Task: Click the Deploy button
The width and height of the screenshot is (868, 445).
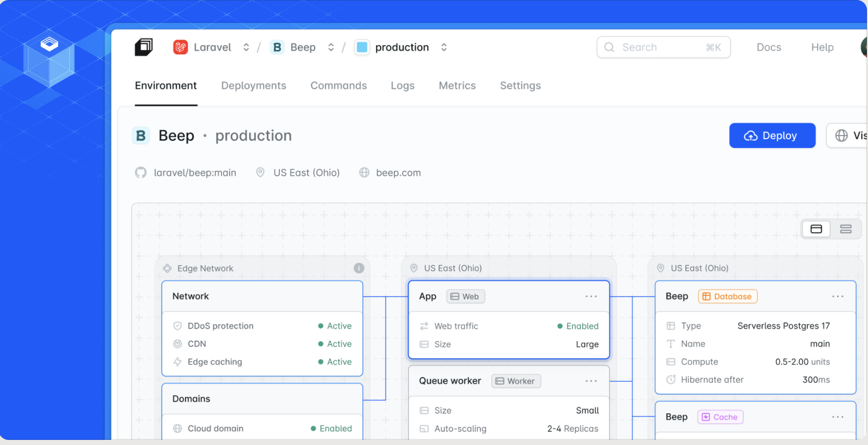Action: tap(772, 135)
